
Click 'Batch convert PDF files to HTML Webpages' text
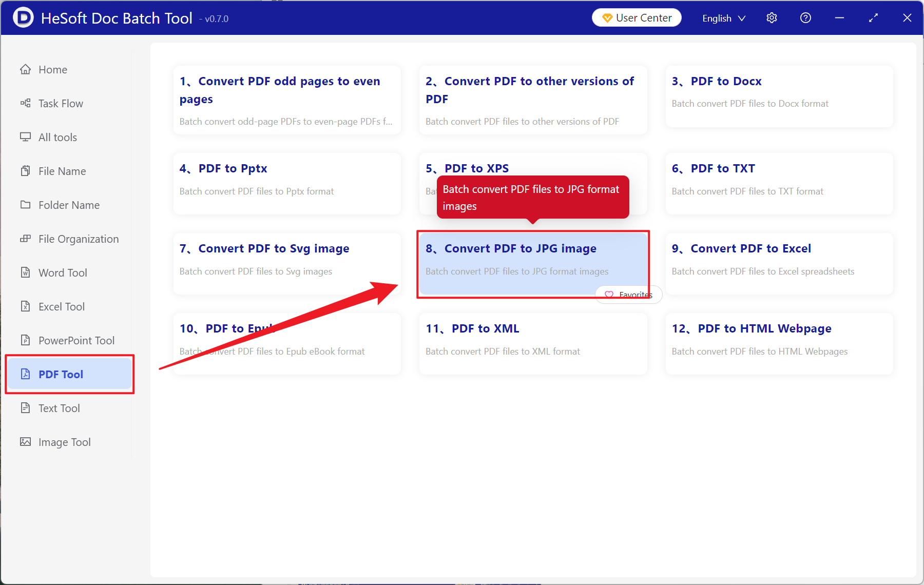(760, 352)
